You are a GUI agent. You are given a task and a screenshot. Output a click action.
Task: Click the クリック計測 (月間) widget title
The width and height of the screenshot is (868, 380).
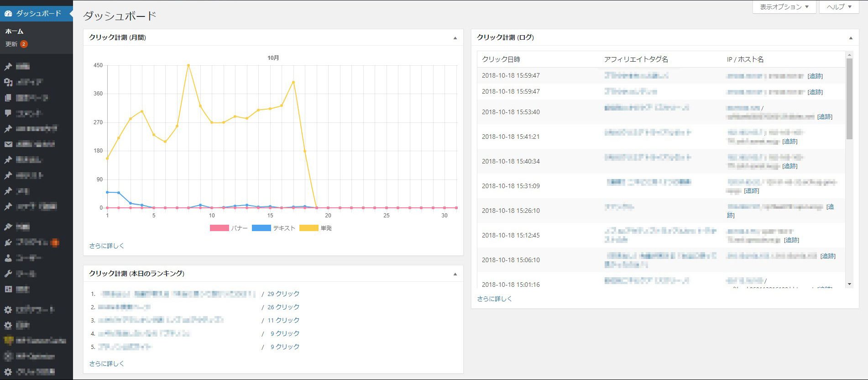(117, 37)
